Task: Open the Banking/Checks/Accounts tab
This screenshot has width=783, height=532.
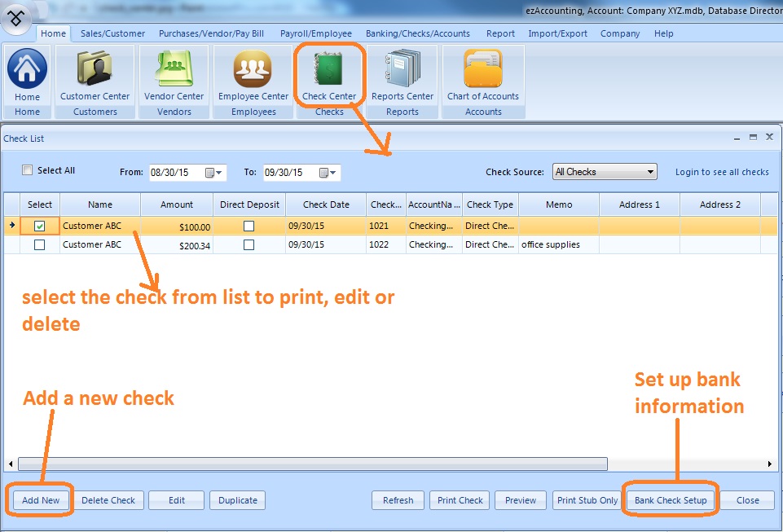Action: tap(417, 33)
